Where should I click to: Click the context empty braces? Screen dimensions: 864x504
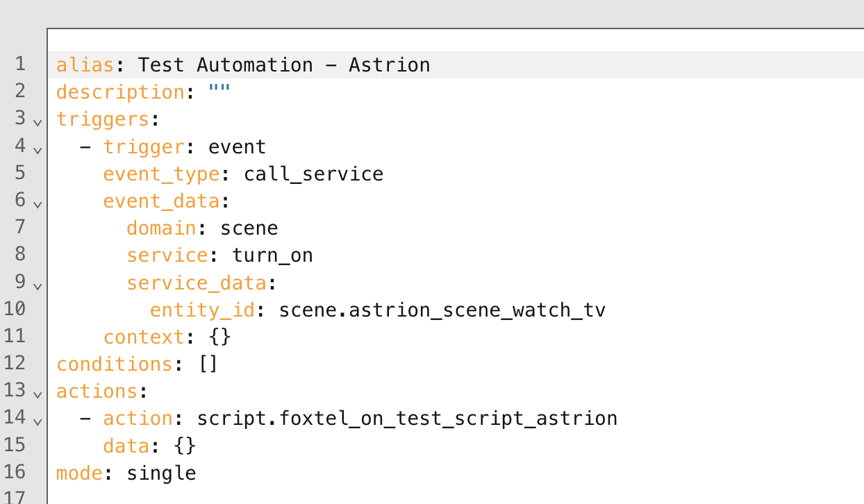219,337
